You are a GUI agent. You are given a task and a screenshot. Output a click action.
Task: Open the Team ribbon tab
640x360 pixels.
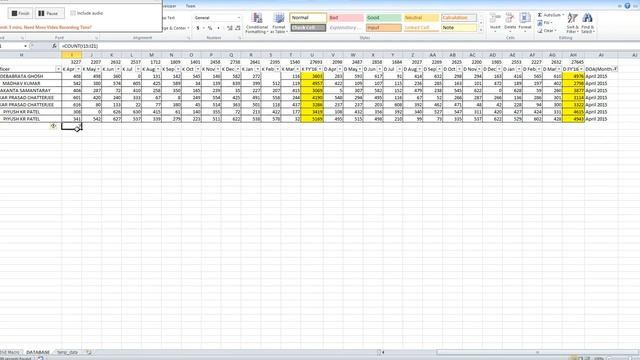click(x=191, y=6)
